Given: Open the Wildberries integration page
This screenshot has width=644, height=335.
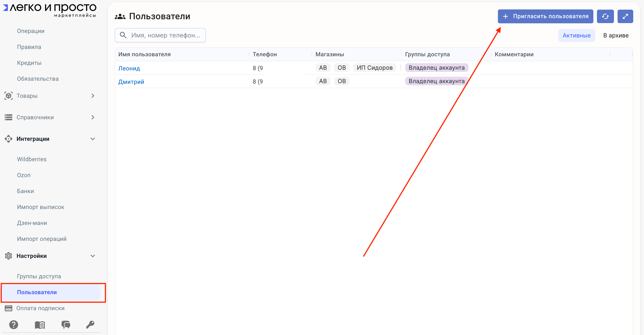Looking at the screenshot, I should (x=32, y=159).
